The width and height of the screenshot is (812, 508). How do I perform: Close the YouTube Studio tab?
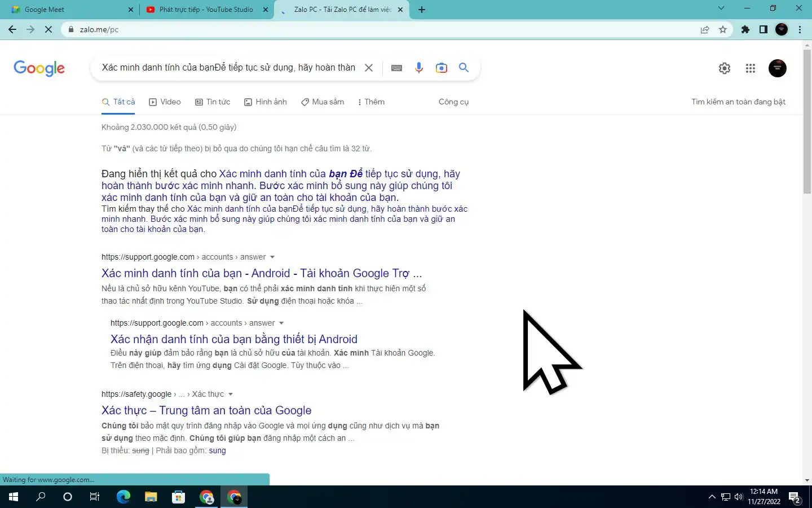click(266, 10)
